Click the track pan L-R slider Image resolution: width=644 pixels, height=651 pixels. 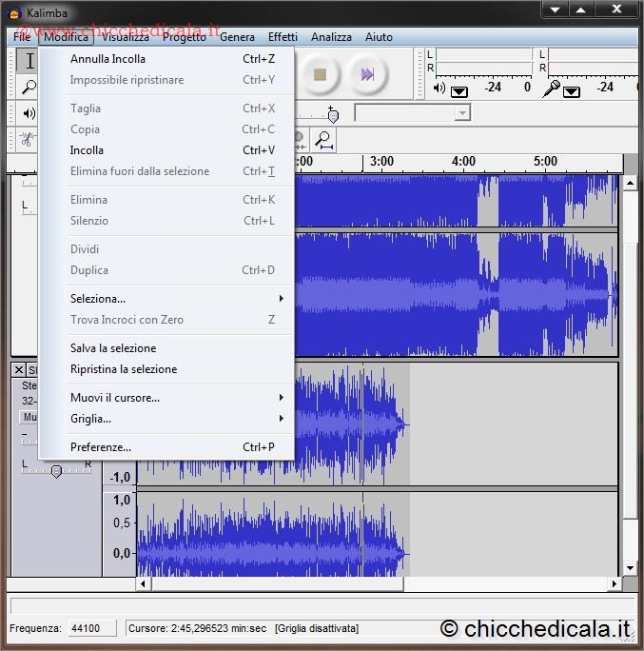click(56, 470)
